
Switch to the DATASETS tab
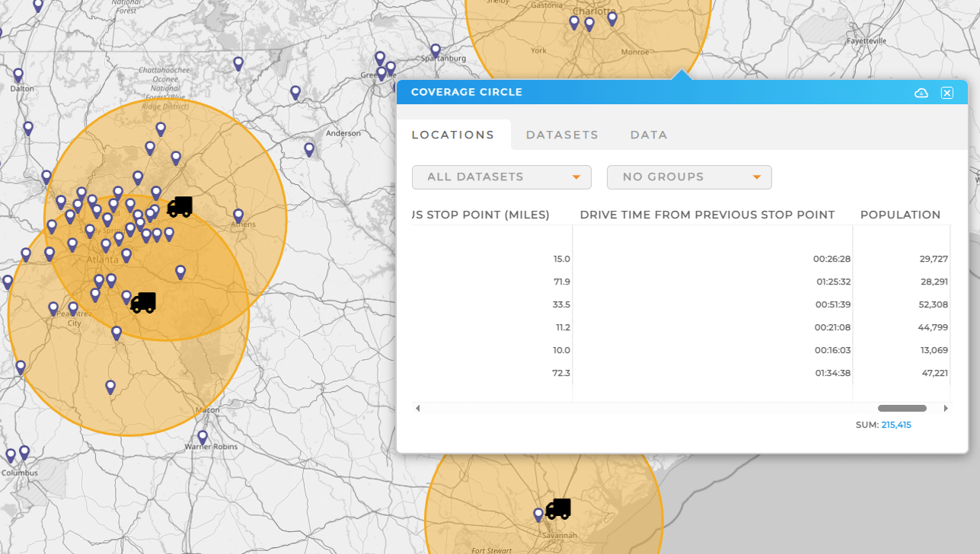(x=562, y=135)
